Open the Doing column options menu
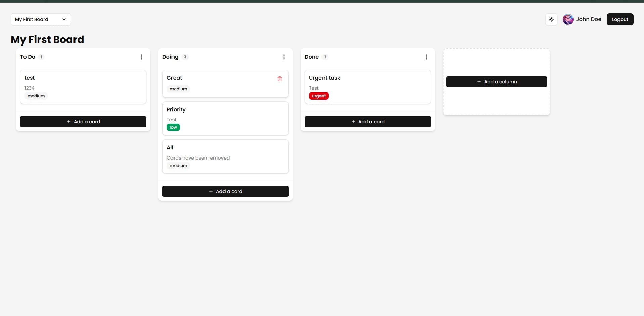This screenshot has width=644, height=316. [284, 57]
